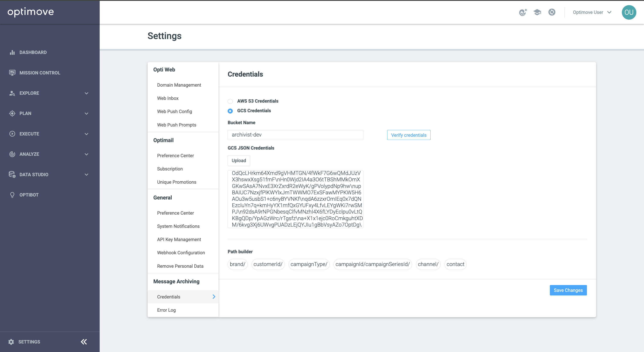
Task: Click the Optibot lightbulb icon
Action: [x=12, y=195]
